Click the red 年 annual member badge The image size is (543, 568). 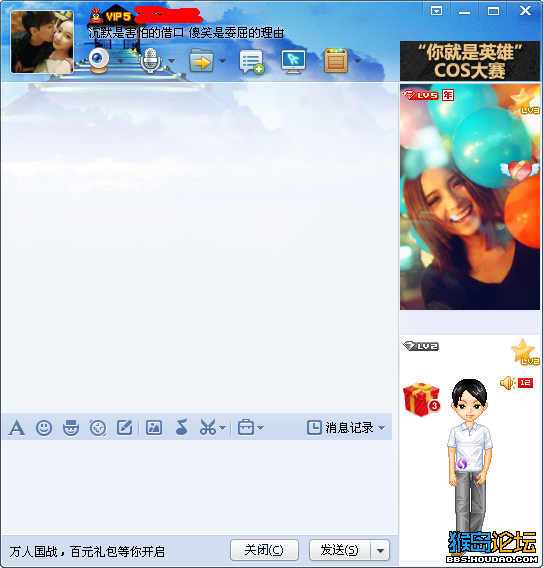point(448,95)
